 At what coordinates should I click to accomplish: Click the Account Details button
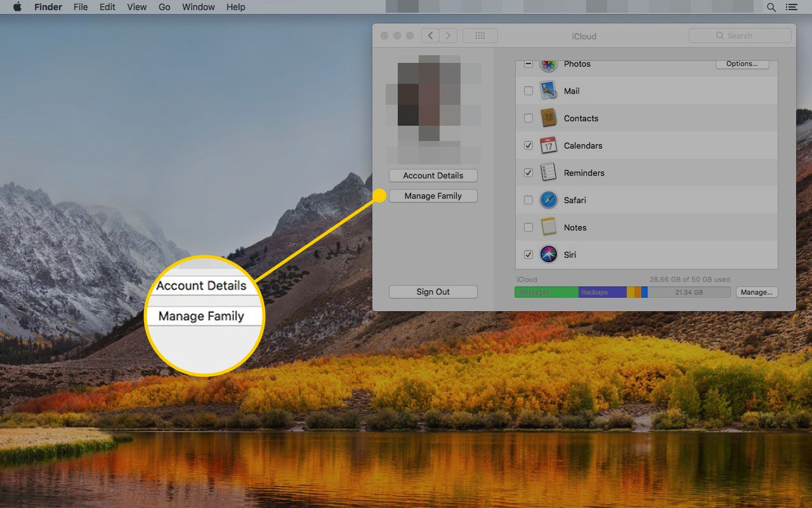pos(433,175)
